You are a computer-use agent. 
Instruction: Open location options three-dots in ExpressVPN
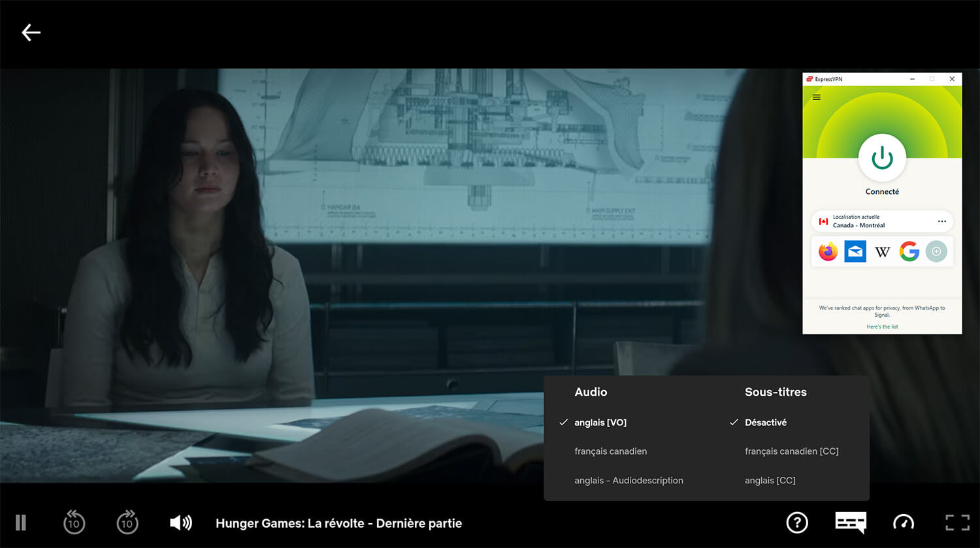[x=941, y=221]
